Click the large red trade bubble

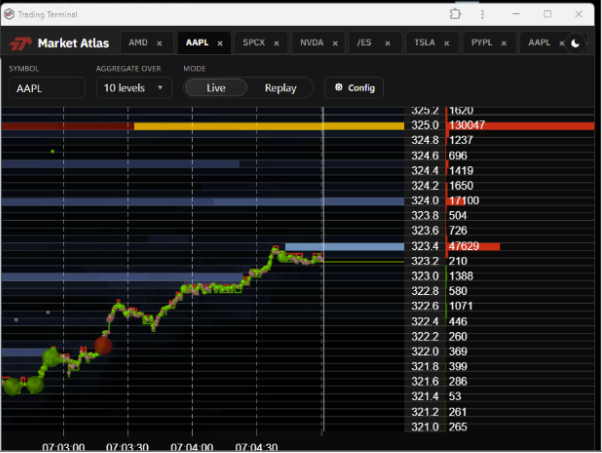click(103, 345)
